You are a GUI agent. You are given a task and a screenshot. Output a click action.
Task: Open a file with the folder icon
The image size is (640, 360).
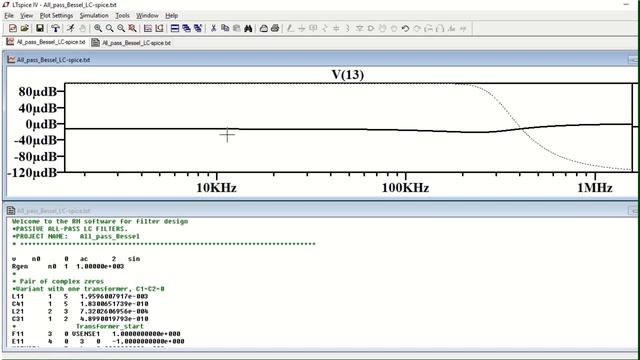click(24, 28)
